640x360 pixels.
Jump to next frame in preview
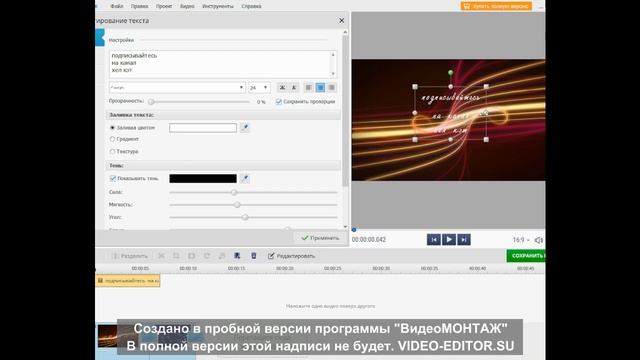point(464,240)
